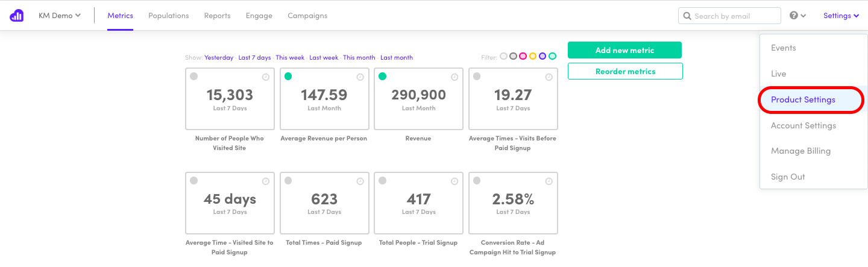
Task: Collapse the Settings dropdown menu
Action: [841, 16]
